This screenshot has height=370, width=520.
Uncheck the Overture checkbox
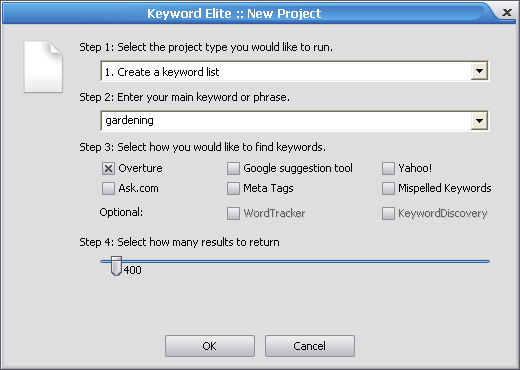108,169
